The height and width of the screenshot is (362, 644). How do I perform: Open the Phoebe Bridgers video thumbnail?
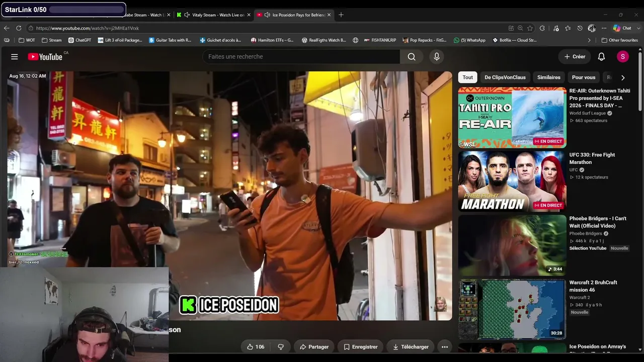(x=512, y=245)
